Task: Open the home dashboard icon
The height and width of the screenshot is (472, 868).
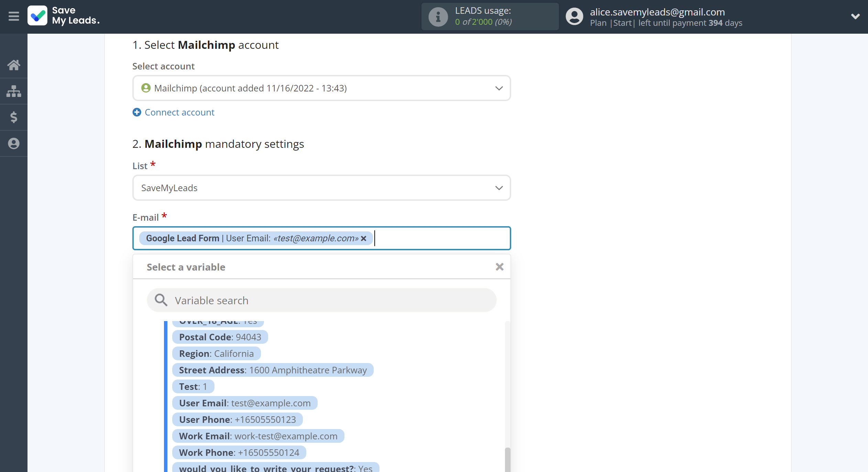Action: [x=14, y=65]
